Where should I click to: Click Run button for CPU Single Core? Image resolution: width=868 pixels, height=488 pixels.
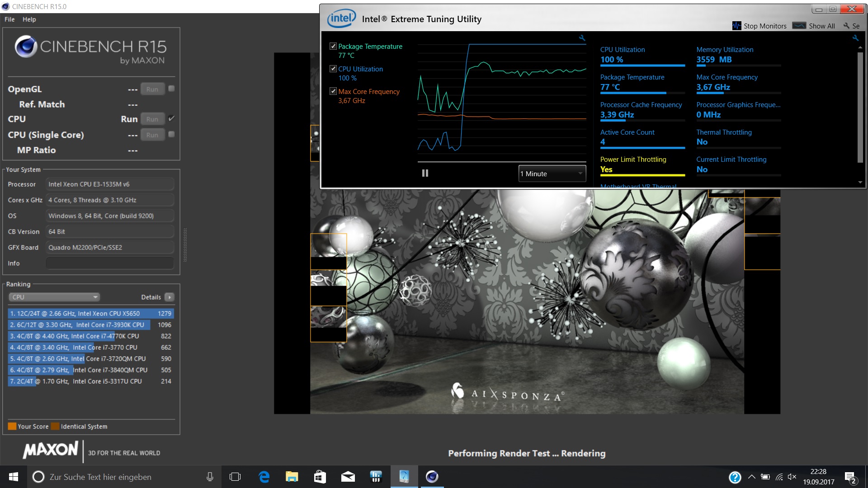pos(152,135)
